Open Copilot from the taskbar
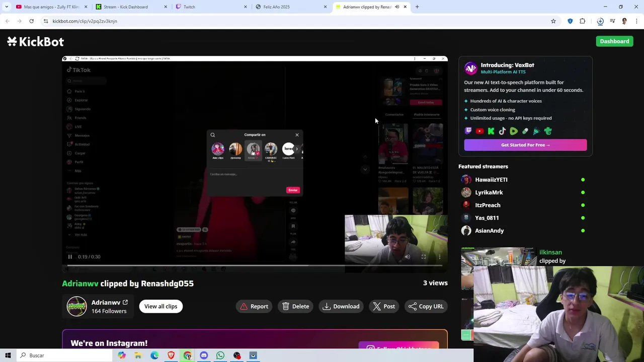This screenshot has height=362, width=644. point(122,355)
